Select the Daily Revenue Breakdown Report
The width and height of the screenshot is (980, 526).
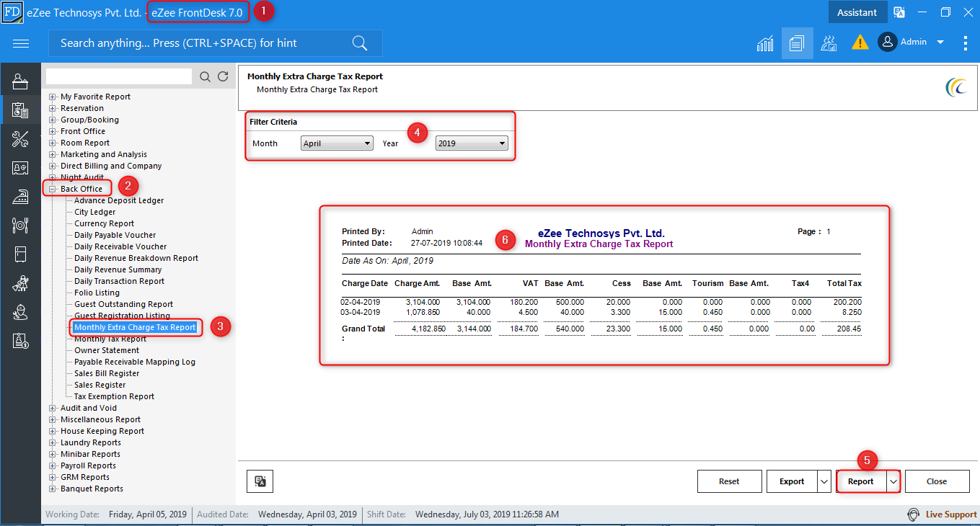[x=136, y=258]
